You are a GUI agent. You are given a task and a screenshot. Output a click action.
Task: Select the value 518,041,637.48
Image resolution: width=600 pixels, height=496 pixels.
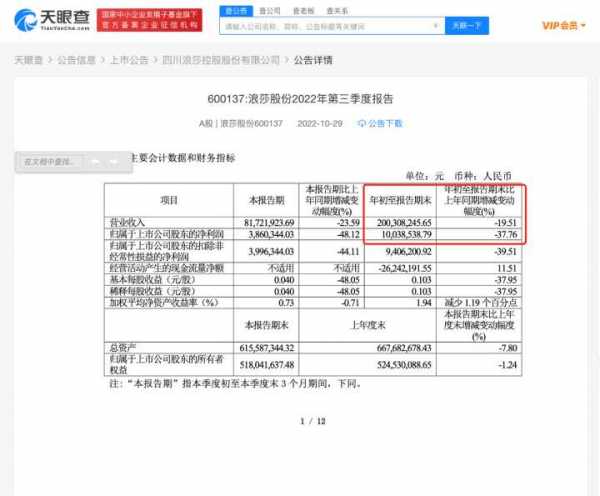point(267,365)
